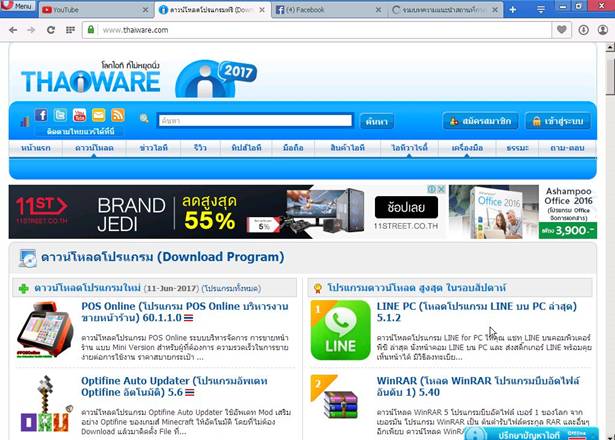
Task: Click the 11street Brand Jedi banner ad
Action: point(227,212)
